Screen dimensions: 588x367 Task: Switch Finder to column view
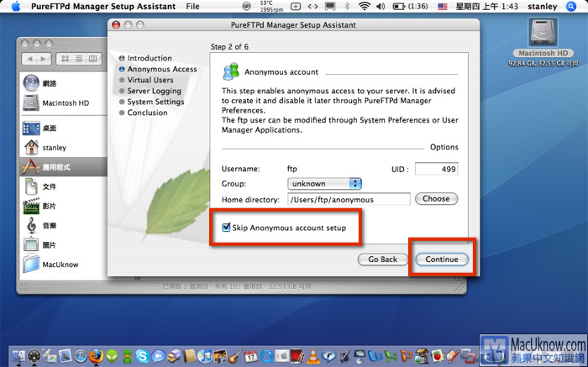(x=92, y=59)
